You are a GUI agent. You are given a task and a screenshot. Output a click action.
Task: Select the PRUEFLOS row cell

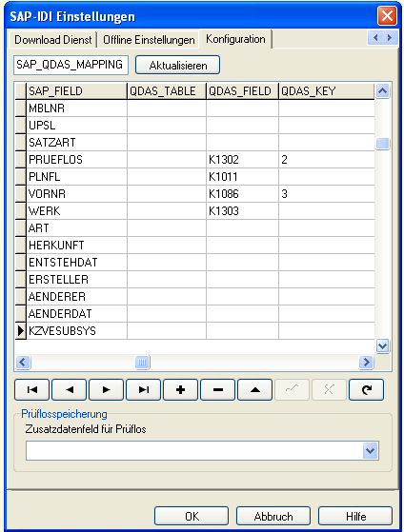(x=76, y=160)
